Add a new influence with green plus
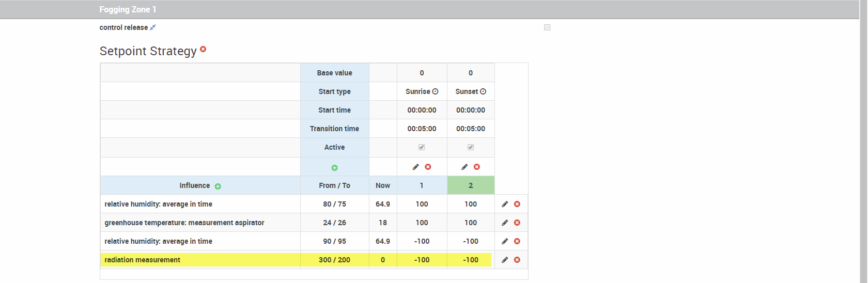The image size is (868, 283). click(x=218, y=186)
